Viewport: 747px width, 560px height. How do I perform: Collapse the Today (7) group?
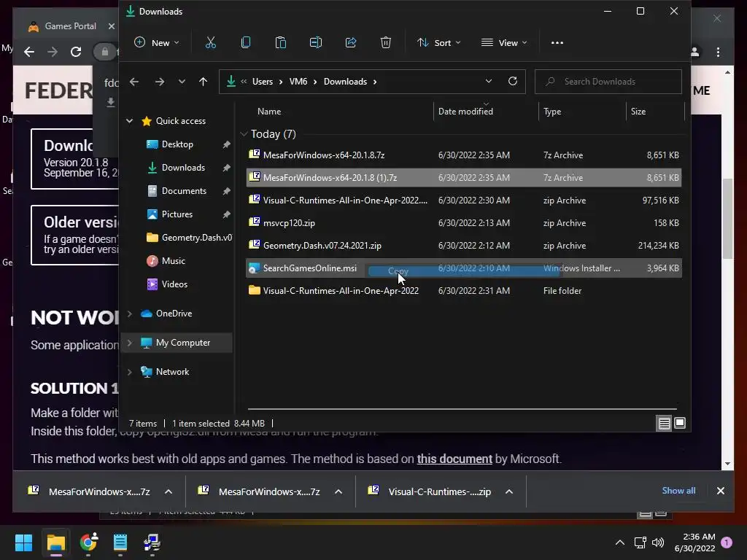[244, 134]
